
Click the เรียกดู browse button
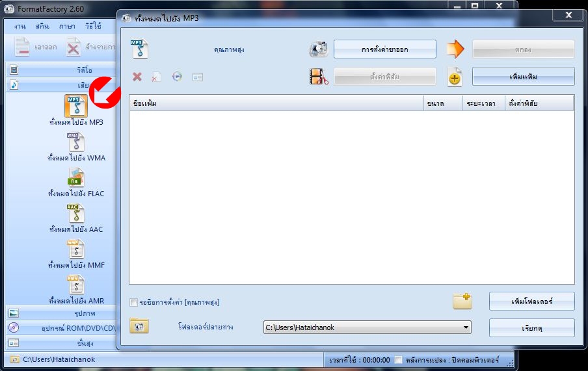click(x=532, y=328)
